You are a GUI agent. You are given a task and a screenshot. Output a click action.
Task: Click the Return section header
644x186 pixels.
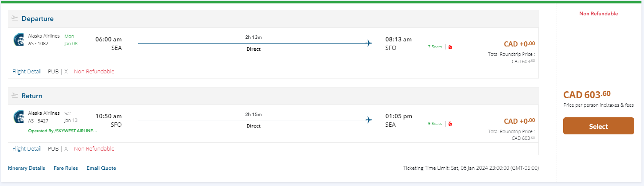[x=32, y=96]
